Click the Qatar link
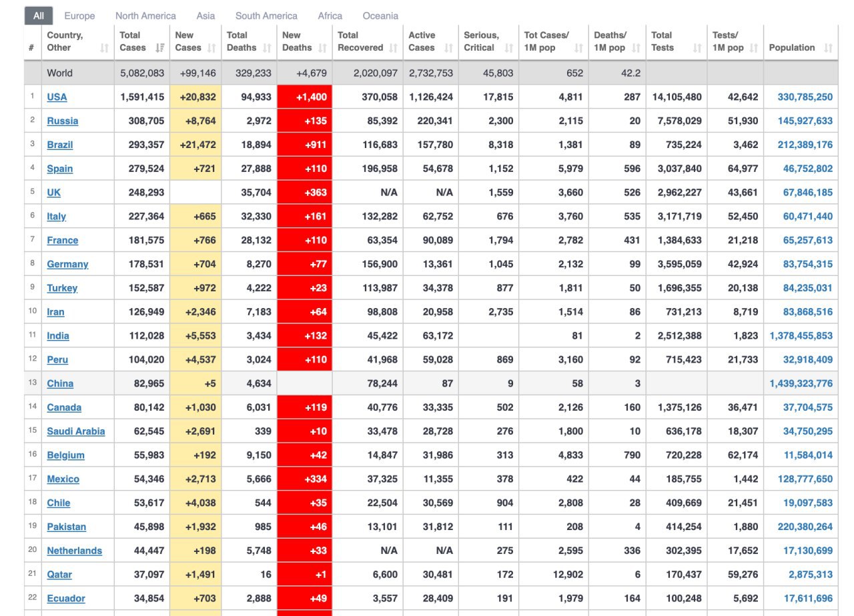The image size is (854, 616). point(59,575)
